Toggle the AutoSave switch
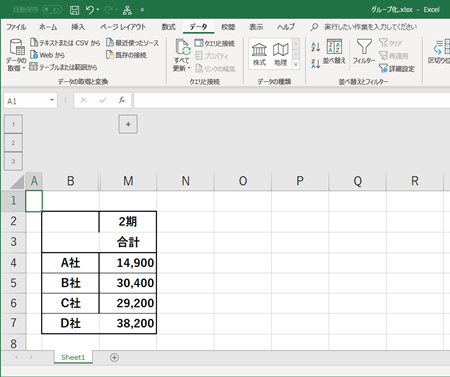 click(x=52, y=10)
